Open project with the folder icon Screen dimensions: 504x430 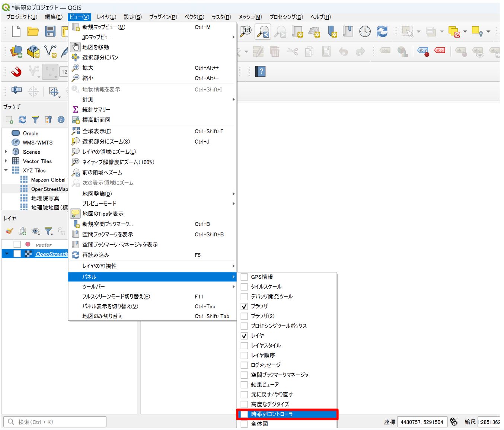point(33,32)
